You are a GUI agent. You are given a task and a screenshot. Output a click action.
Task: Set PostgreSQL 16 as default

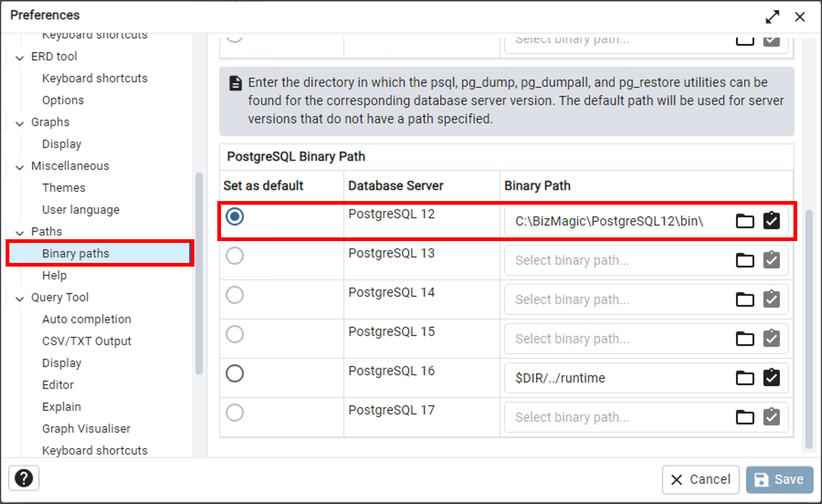tap(235, 373)
